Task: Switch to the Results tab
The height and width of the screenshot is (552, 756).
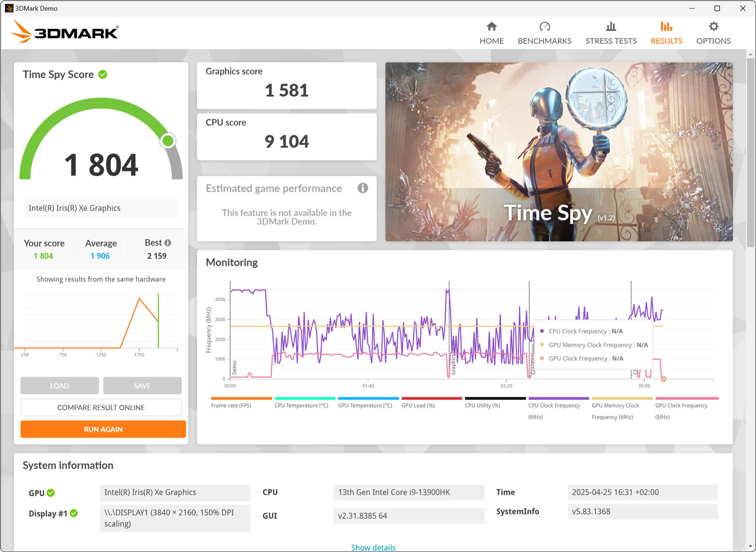Action: point(666,33)
